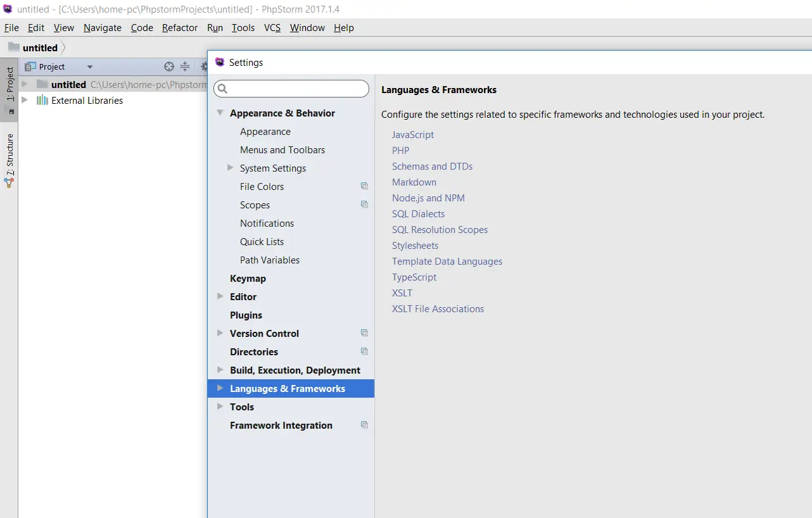Open the PHP settings link
Screen dimensions: 812x518
(x=401, y=151)
